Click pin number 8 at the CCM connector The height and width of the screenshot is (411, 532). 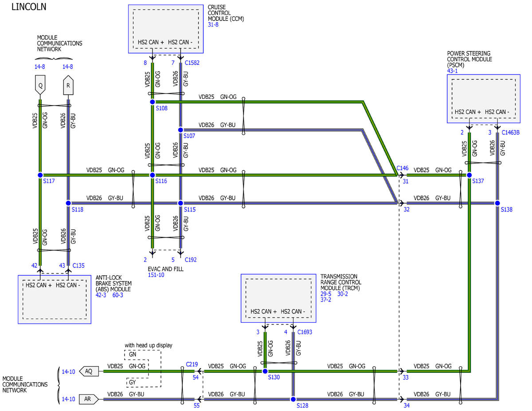point(145,63)
